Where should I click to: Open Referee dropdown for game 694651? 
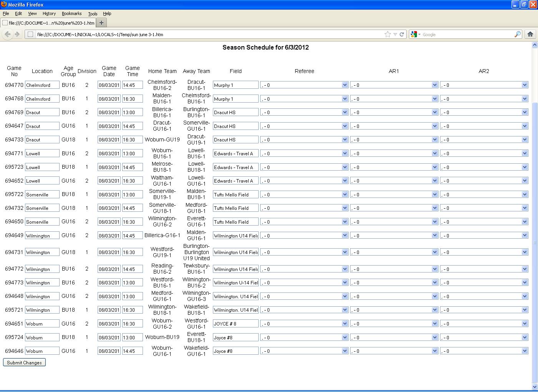[304, 324]
